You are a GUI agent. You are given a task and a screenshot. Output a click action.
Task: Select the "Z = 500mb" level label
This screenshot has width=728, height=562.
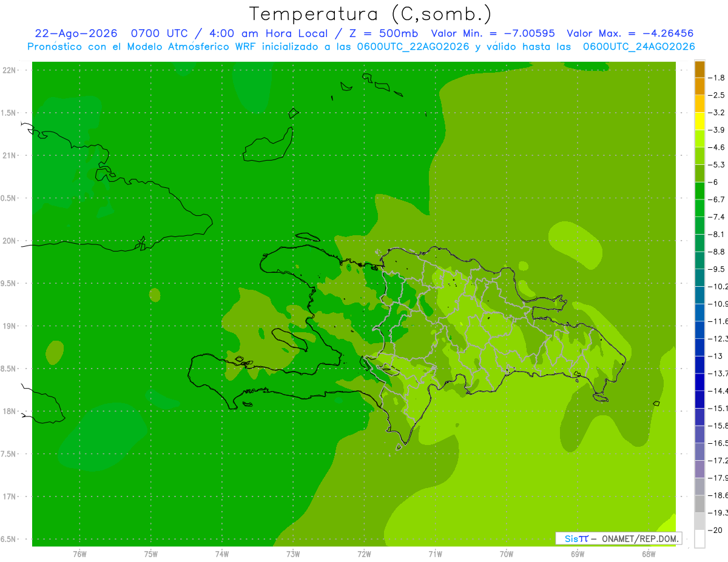(383, 33)
